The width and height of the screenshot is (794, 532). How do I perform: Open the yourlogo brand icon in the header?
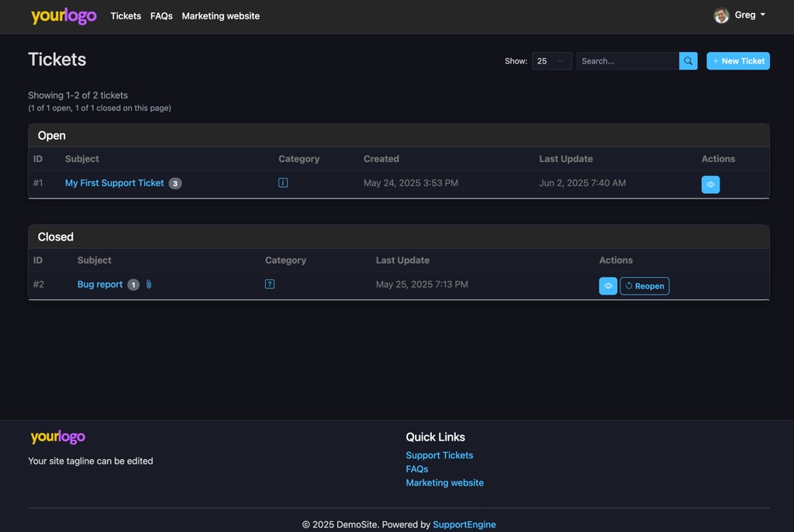(64, 16)
